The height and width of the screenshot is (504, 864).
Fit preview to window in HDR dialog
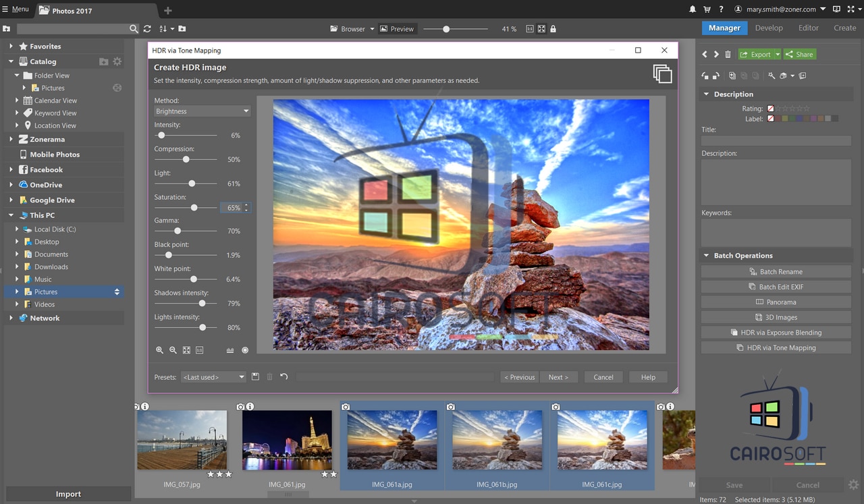click(186, 350)
